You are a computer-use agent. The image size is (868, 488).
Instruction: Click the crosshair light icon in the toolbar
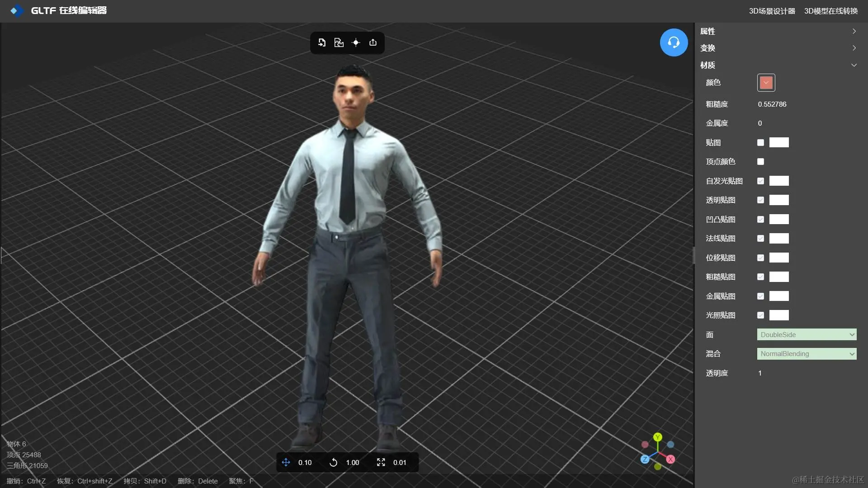click(356, 42)
